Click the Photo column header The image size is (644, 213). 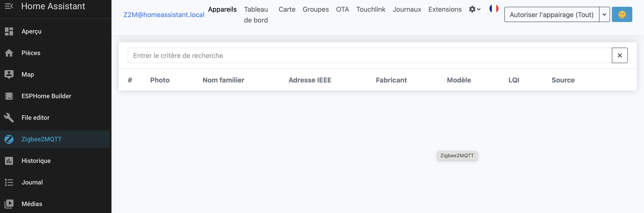coord(160,80)
